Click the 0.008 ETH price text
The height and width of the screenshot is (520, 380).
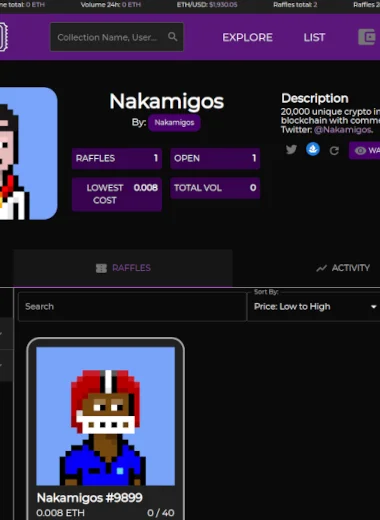pos(60,513)
